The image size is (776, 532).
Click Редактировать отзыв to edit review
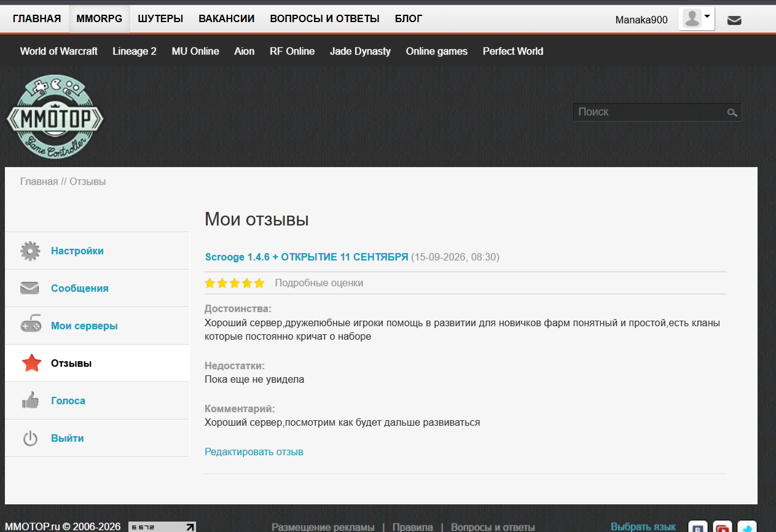pyautogui.click(x=254, y=452)
